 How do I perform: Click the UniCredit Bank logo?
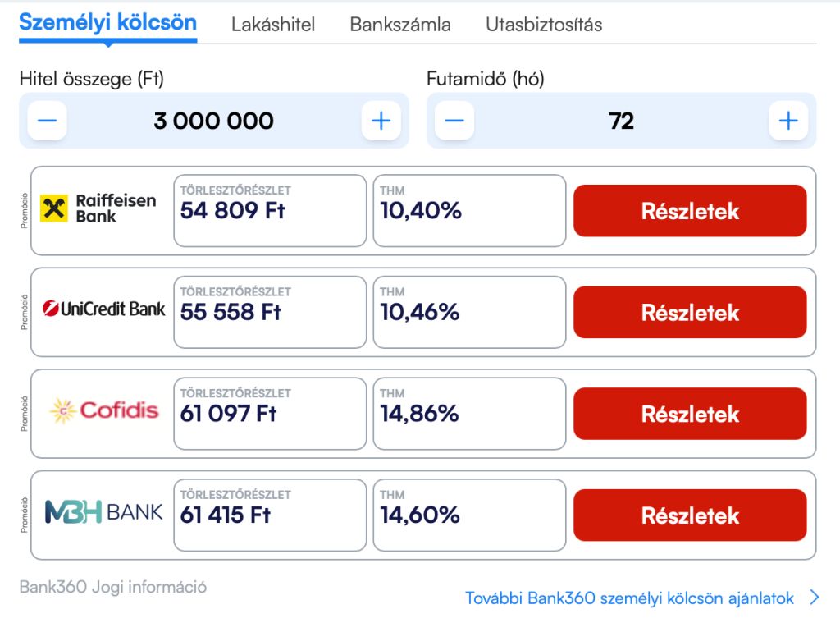coord(104,309)
